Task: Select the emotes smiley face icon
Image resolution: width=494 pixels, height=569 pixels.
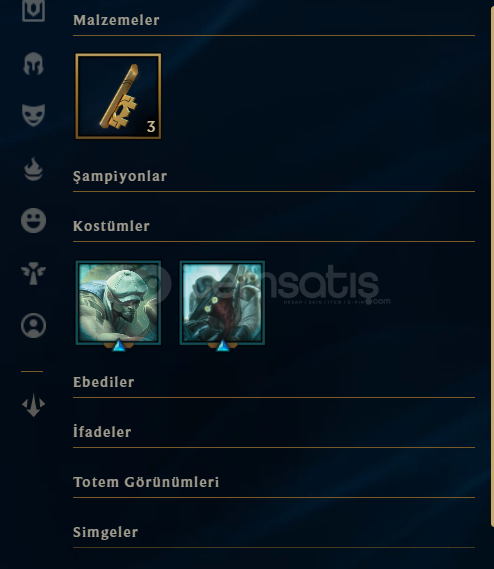Action: click(33, 220)
